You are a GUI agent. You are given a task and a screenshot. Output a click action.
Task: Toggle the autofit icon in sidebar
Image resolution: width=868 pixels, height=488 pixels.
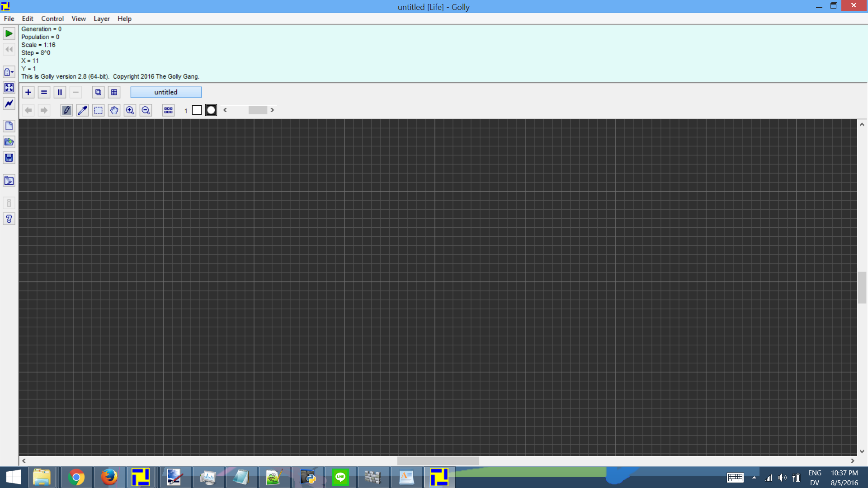tap(9, 88)
